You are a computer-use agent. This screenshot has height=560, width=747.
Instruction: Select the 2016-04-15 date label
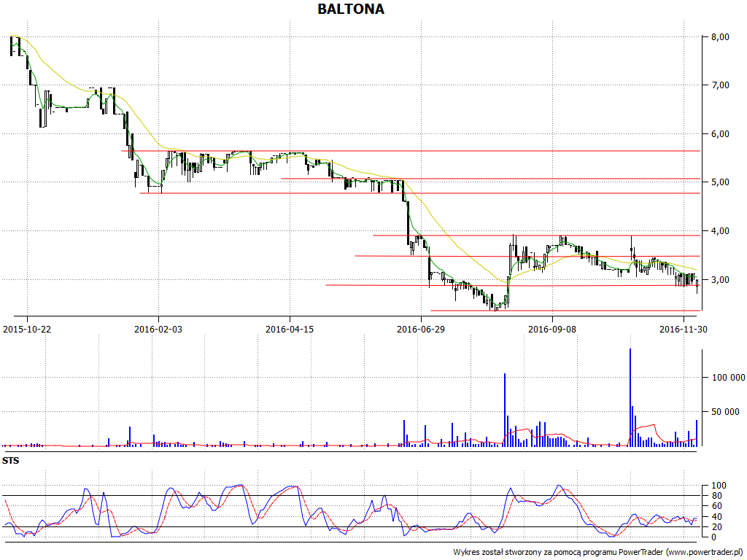pyautogui.click(x=290, y=329)
